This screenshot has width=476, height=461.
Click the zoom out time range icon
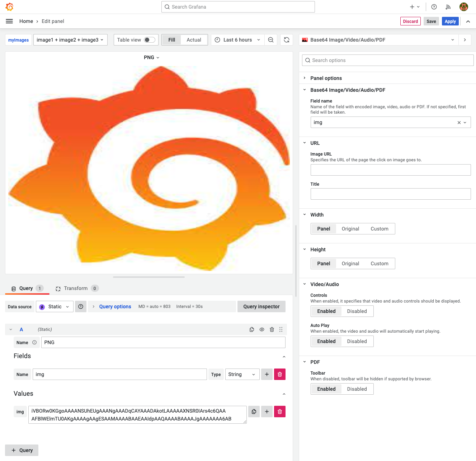click(x=271, y=40)
